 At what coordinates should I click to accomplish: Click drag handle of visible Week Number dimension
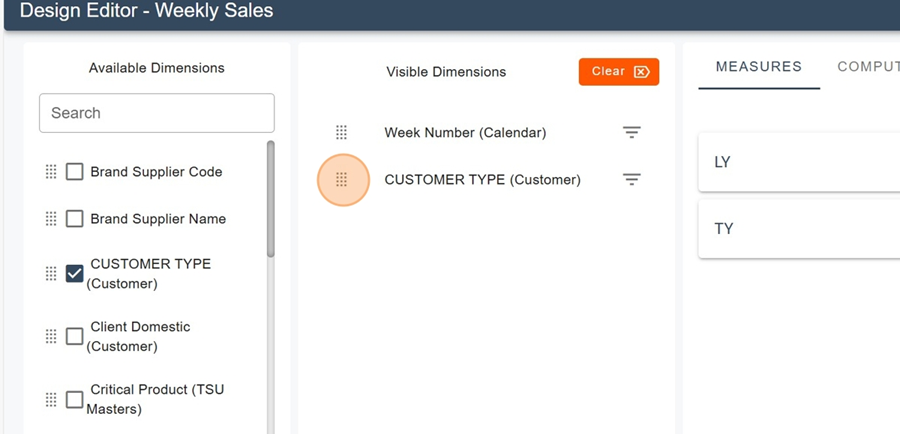[x=341, y=132]
